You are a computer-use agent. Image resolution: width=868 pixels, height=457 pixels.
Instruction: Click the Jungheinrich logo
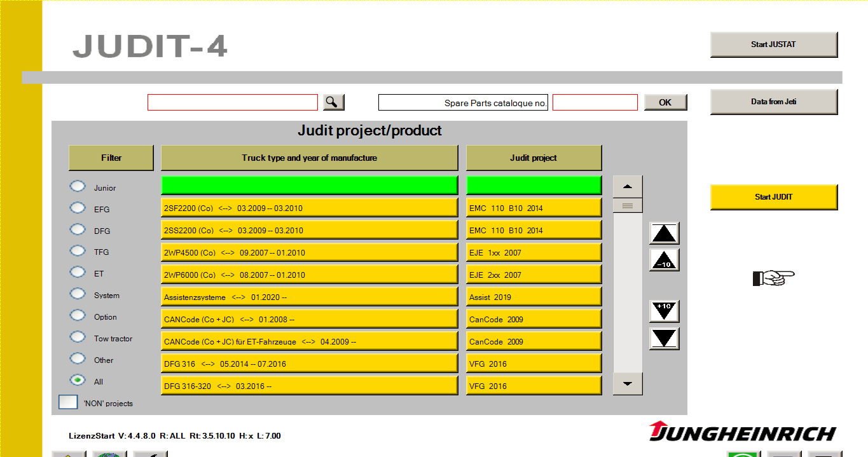(743, 431)
